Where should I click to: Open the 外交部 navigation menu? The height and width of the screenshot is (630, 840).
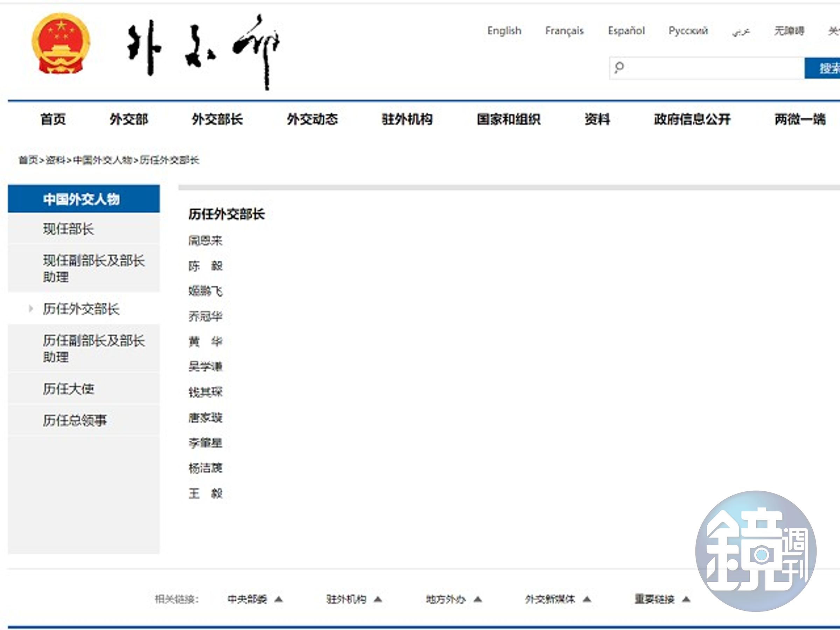point(129,119)
